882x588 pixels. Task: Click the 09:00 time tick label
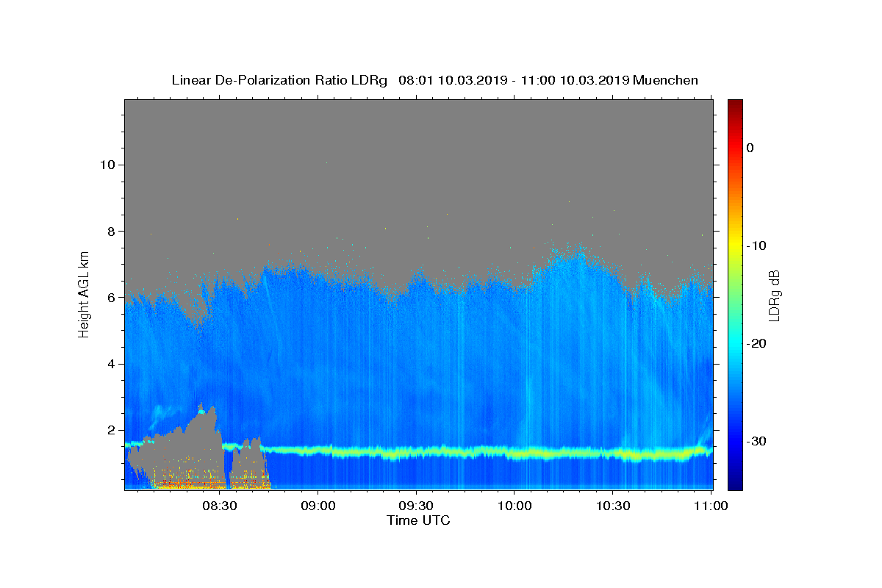tap(318, 506)
